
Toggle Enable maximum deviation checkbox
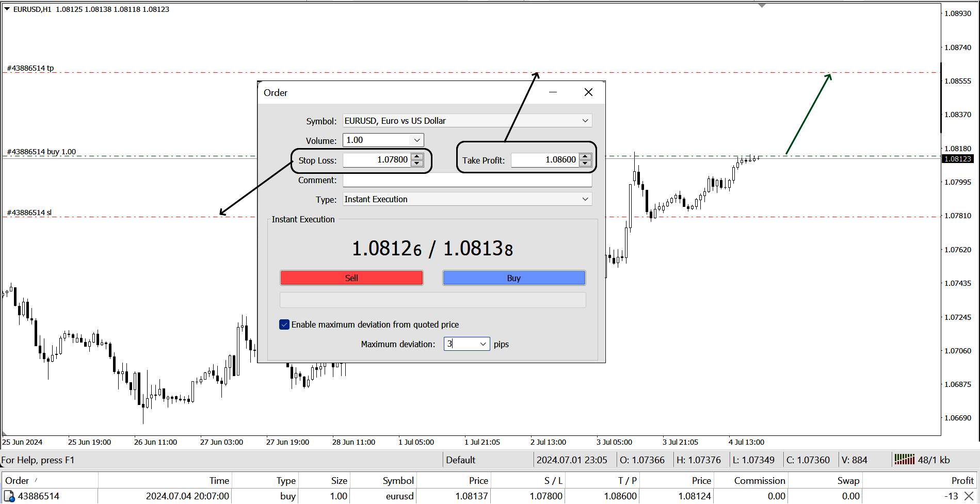point(284,324)
